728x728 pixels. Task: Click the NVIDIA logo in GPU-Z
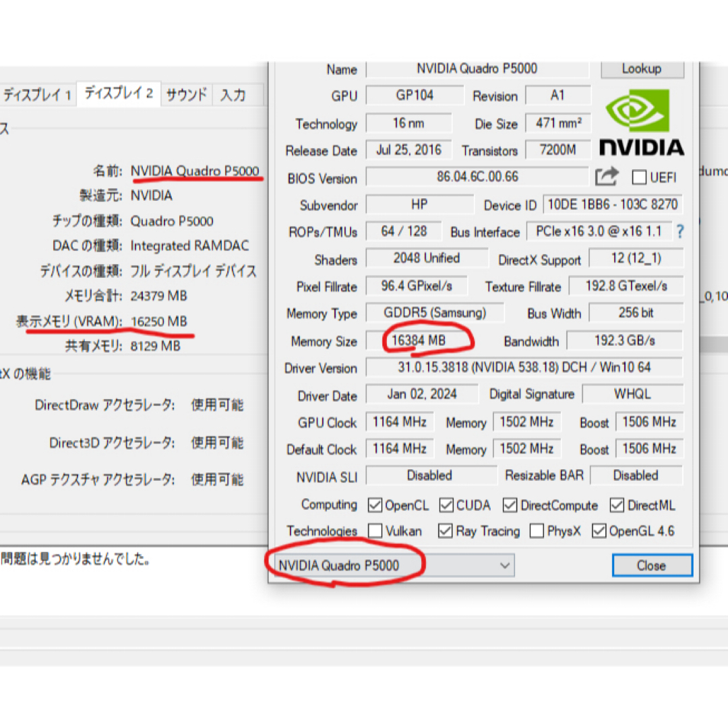coord(642,123)
